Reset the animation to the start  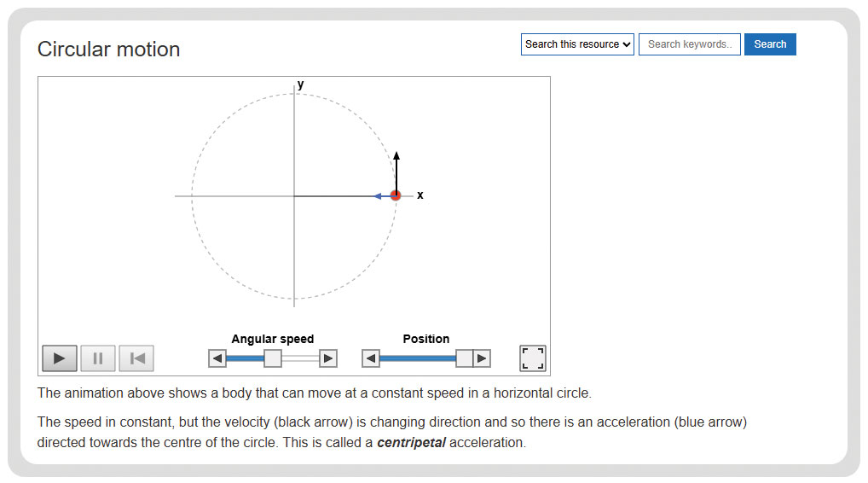(x=136, y=358)
